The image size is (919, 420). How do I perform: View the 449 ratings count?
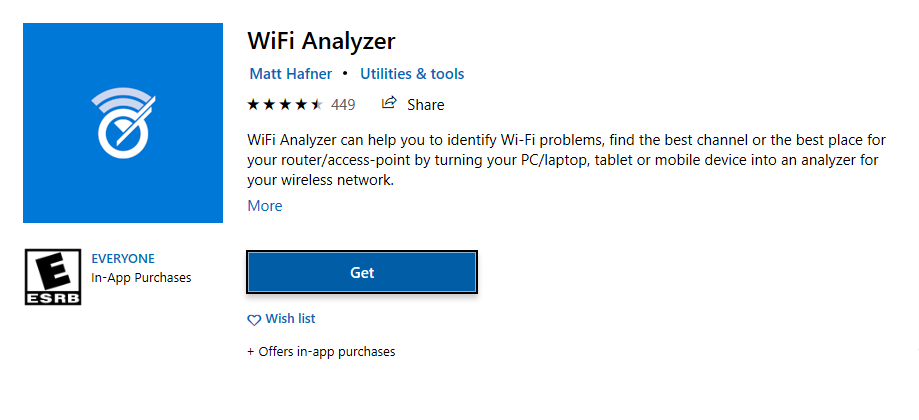343,105
